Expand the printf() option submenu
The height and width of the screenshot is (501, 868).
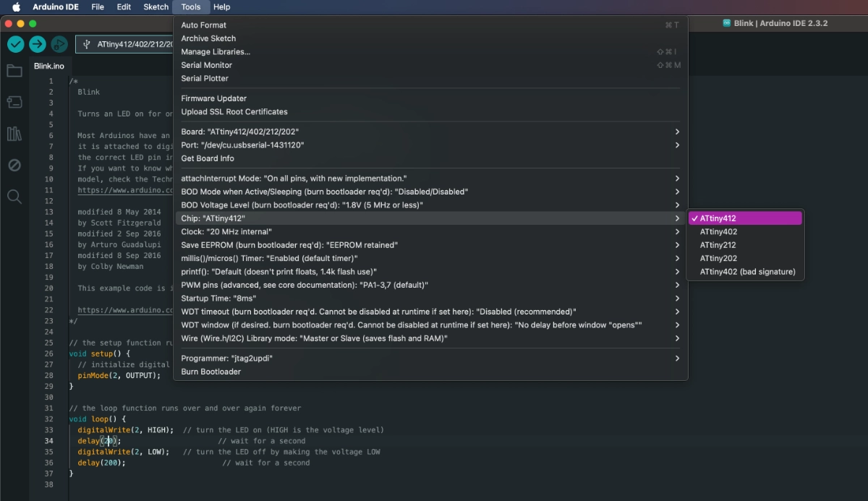(430, 272)
